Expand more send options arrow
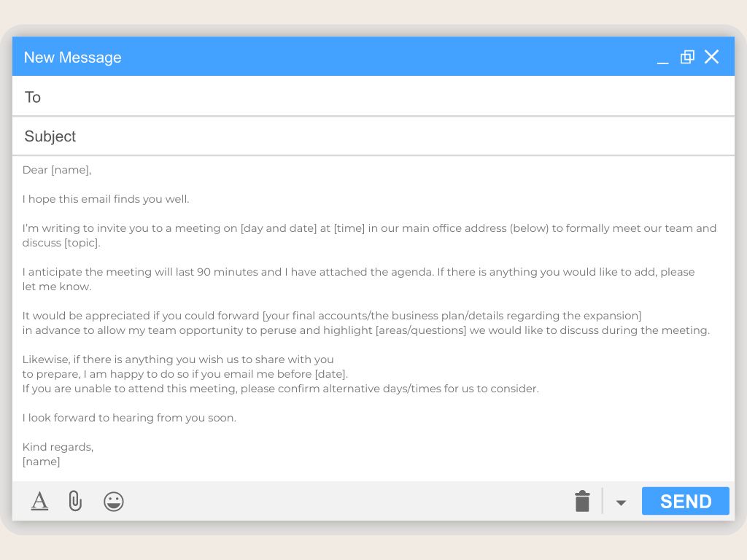Image resolution: width=747 pixels, height=560 pixels. click(x=621, y=502)
